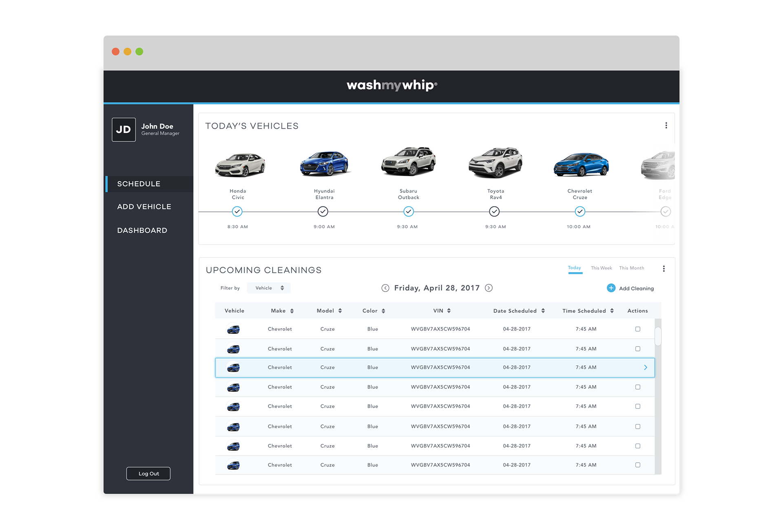Click the Chevrolet Cruze 10:00 AM checkmark marker
The height and width of the screenshot is (532, 783).
(580, 212)
